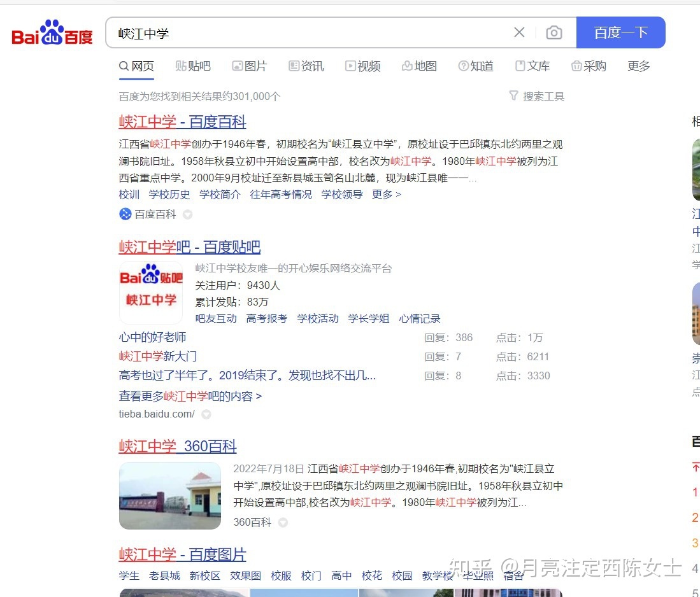Switch to the 视频 tab
Viewport: 700px width, 597px height.
pos(363,66)
